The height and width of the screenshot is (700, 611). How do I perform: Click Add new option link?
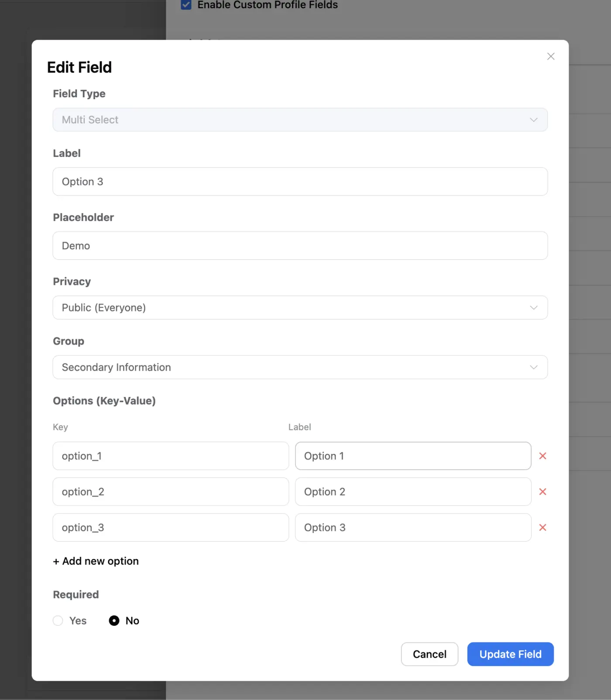click(96, 561)
